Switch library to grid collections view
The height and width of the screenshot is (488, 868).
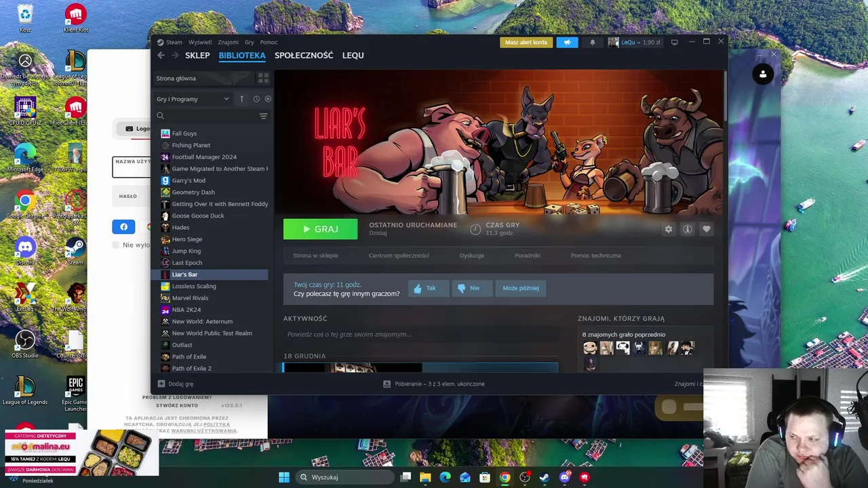click(263, 78)
